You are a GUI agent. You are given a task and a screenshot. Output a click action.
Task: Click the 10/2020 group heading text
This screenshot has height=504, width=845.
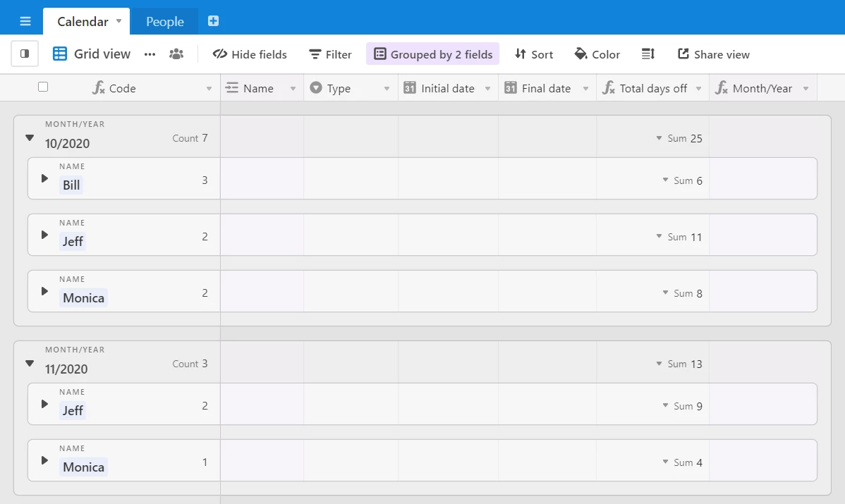(x=68, y=144)
